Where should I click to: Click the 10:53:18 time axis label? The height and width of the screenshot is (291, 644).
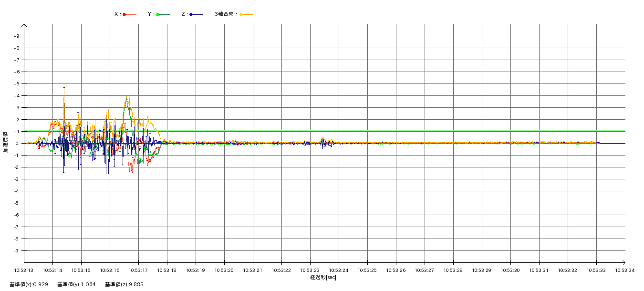(x=167, y=270)
